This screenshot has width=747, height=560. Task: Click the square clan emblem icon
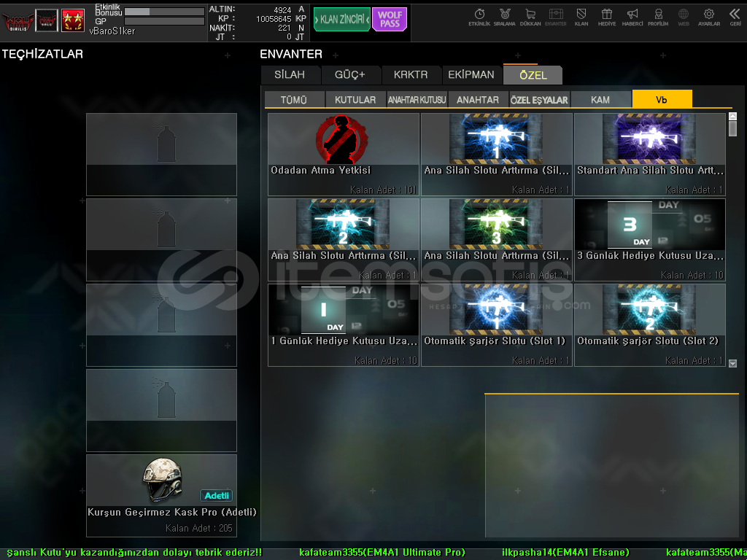[x=47, y=20]
